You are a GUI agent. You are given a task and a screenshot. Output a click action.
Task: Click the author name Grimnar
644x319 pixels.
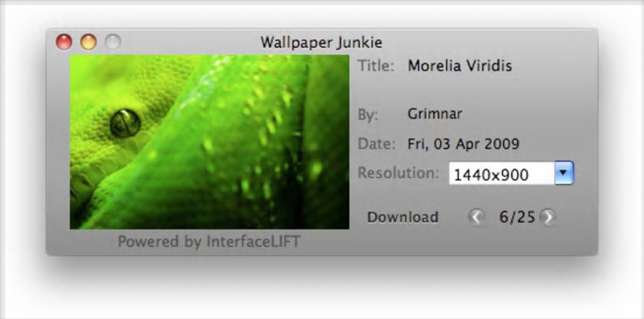[x=434, y=114]
